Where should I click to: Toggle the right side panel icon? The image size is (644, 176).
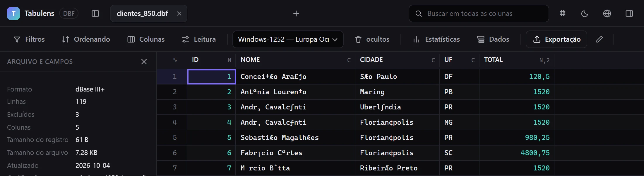pos(629,13)
